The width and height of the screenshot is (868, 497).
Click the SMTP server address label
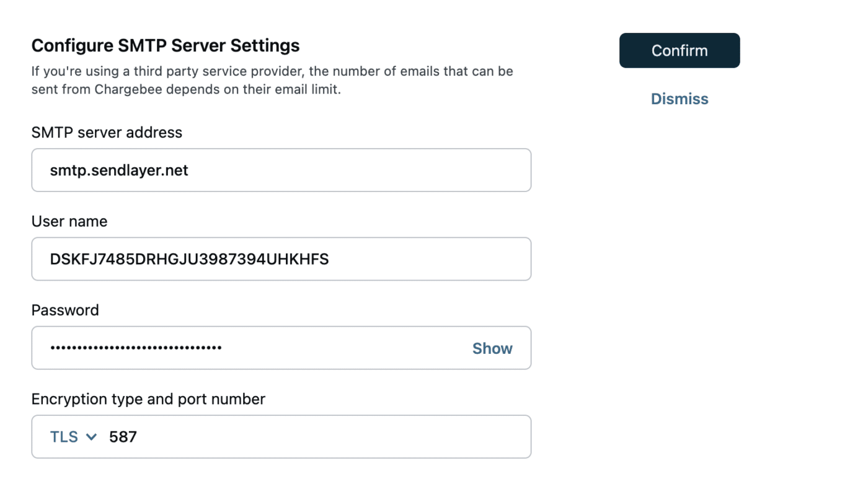[x=107, y=132]
